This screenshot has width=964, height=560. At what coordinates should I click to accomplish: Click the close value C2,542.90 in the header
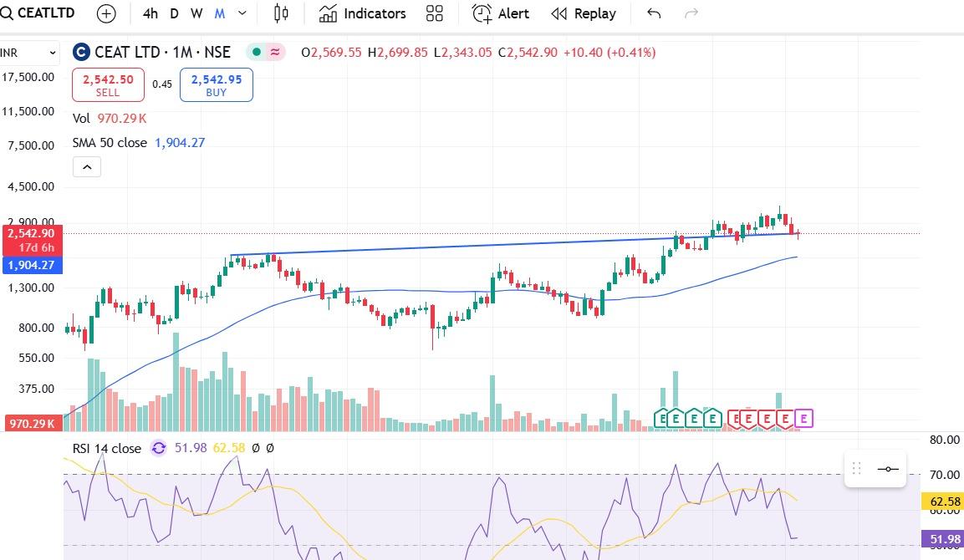tap(528, 53)
